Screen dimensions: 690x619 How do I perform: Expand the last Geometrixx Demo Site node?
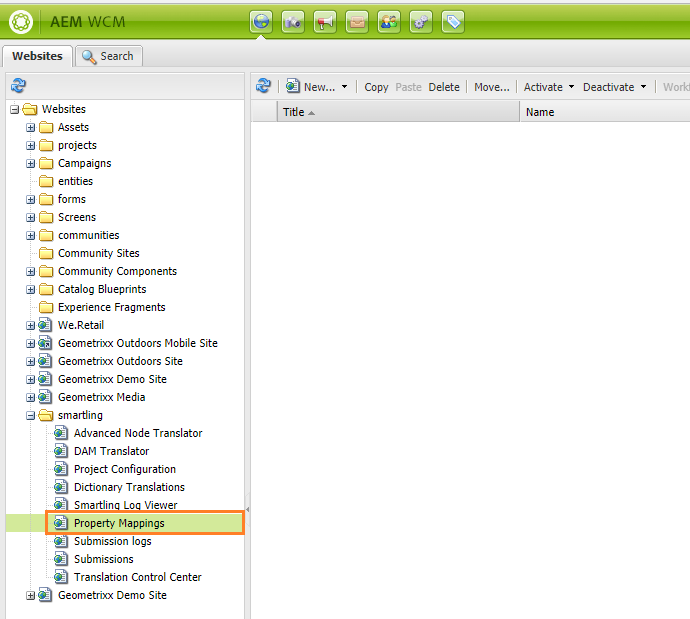click(30, 596)
